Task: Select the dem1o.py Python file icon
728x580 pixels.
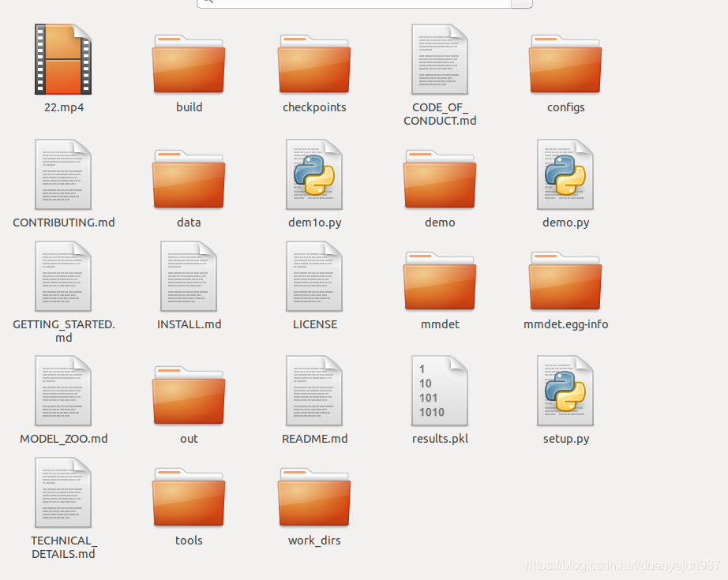Action: tap(314, 174)
